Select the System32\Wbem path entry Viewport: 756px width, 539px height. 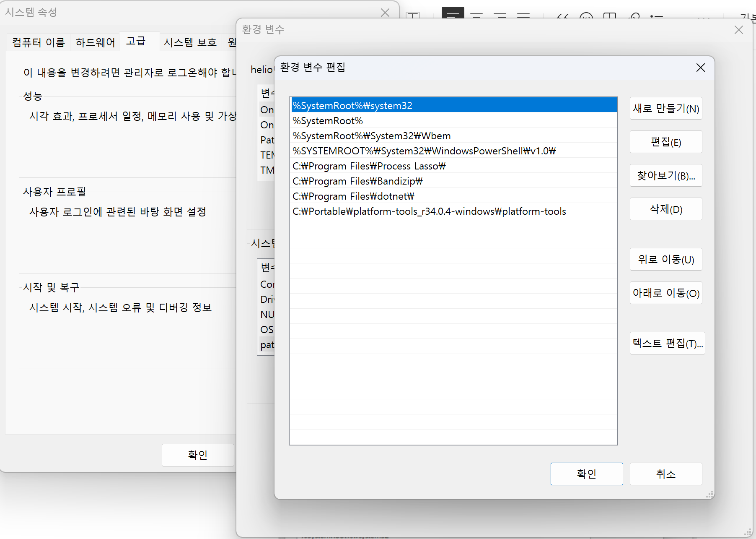[454, 135]
